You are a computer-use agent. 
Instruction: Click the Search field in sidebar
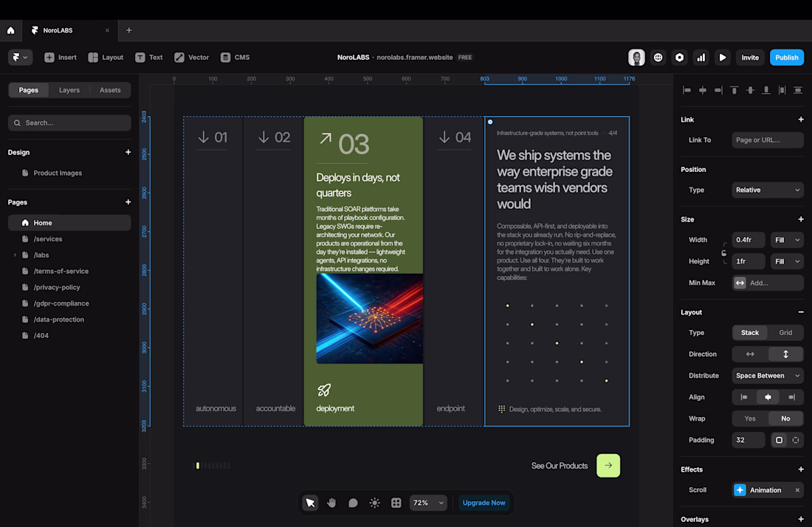[x=69, y=123]
